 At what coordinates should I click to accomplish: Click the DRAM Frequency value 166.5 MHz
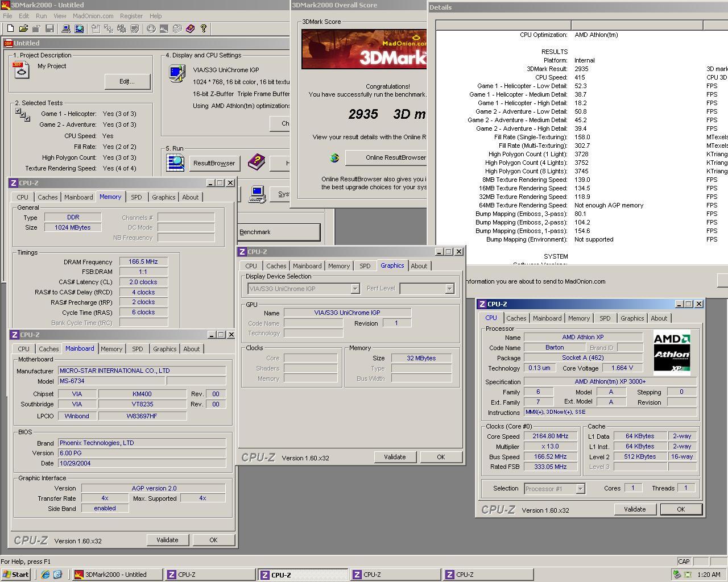(143, 261)
